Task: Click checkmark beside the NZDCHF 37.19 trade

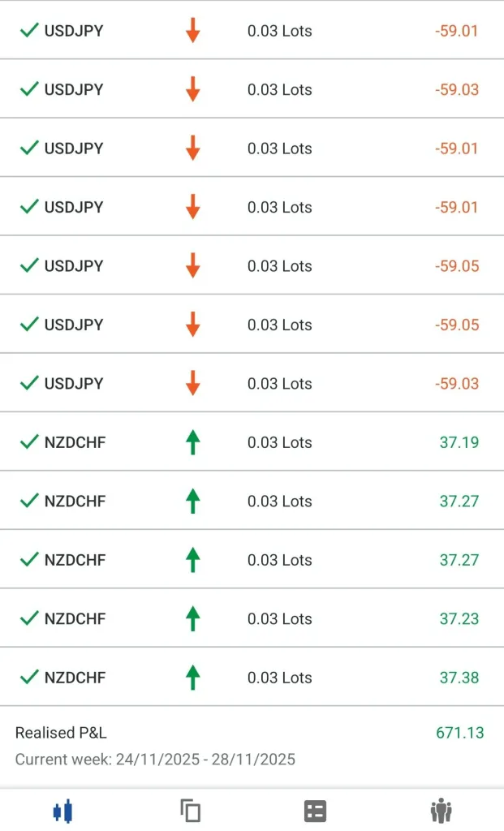Action: pyautogui.click(x=29, y=442)
